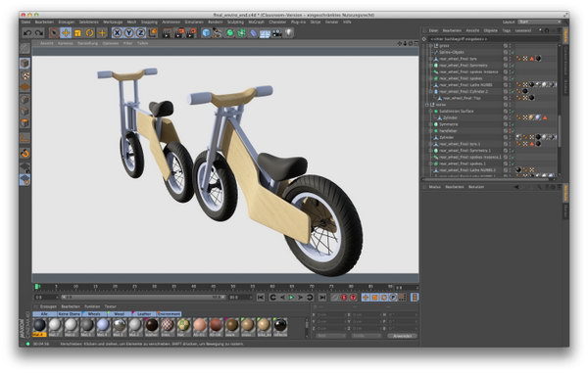Toggle position keyframe recording in the timeline

(x=366, y=298)
